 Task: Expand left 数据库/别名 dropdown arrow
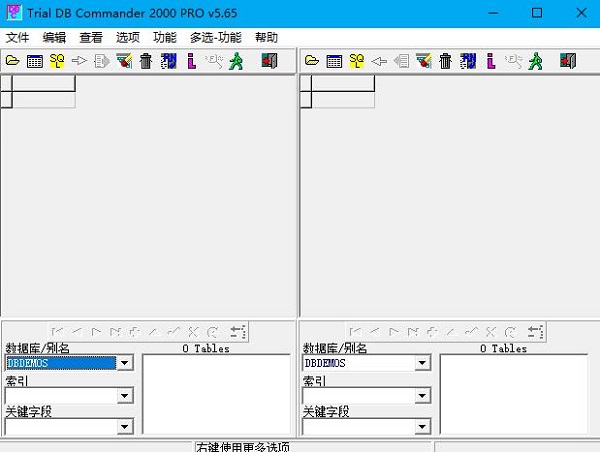(x=125, y=363)
